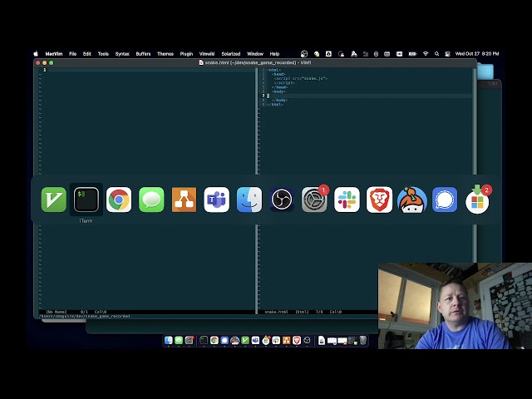The image size is (532, 399).
Task: Open Spotlight search in the menu bar
Action: pyautogui.click(x=436, y=53)
